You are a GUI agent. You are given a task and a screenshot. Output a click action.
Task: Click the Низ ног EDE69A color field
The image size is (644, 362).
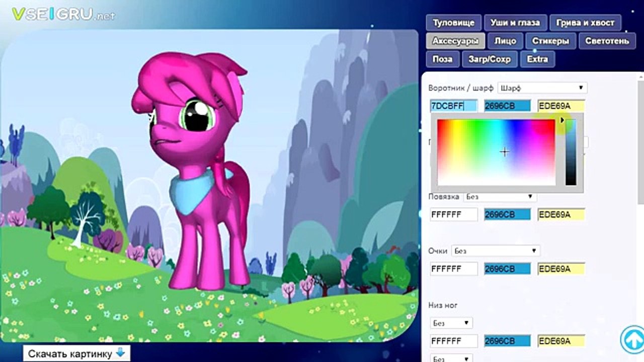pyautogui.click(x=561, y=341)
